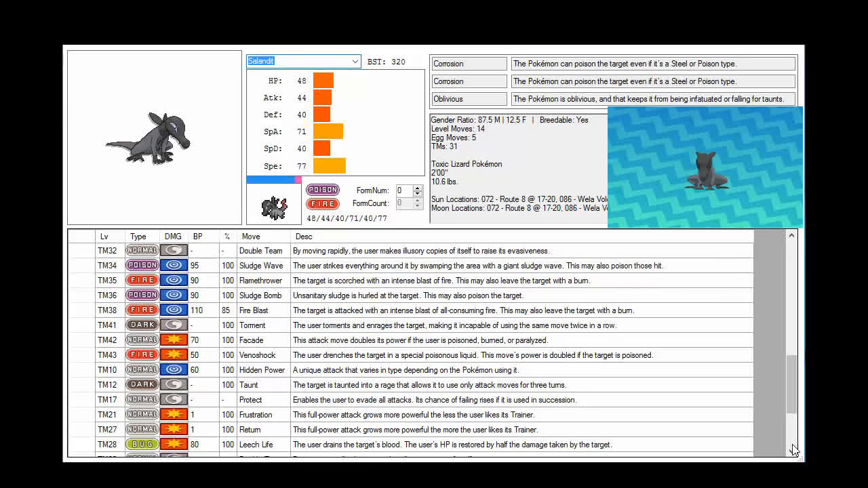
Task: Click the scroll-down arrow of the move list
Action: pyautogui.click(x=791, y=450)
